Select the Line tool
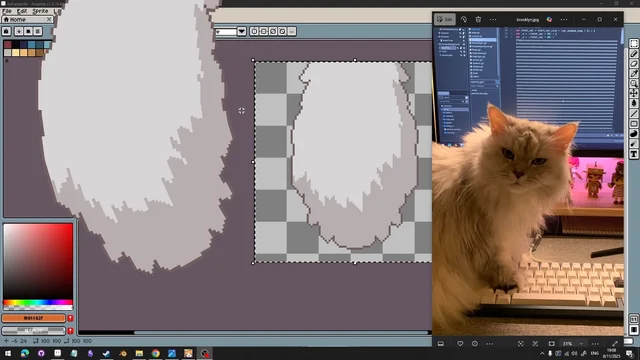 click(633, 113)
